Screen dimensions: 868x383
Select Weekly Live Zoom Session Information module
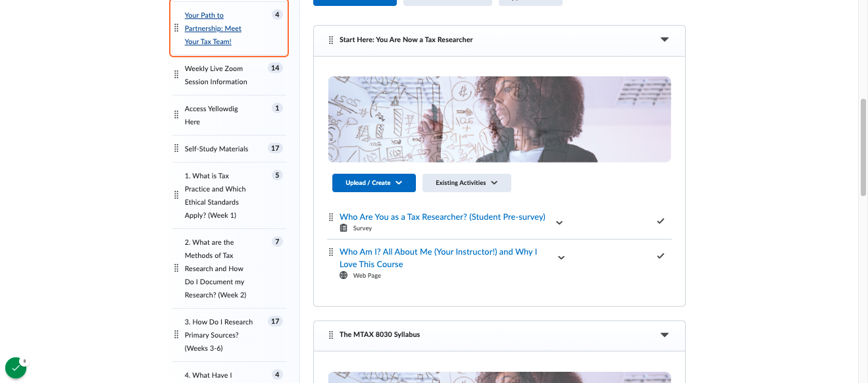tap(216, 75)
